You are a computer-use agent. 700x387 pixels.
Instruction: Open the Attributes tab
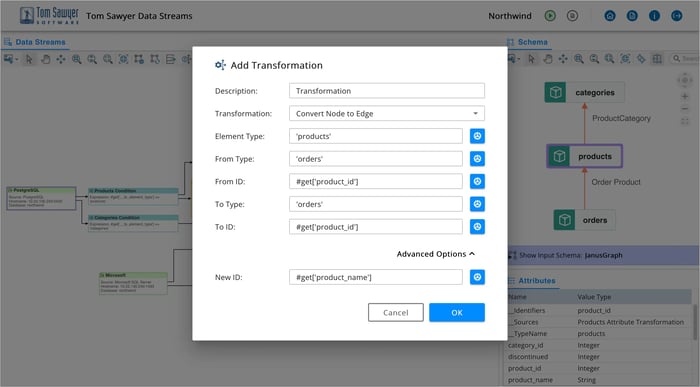click(532, 281)
